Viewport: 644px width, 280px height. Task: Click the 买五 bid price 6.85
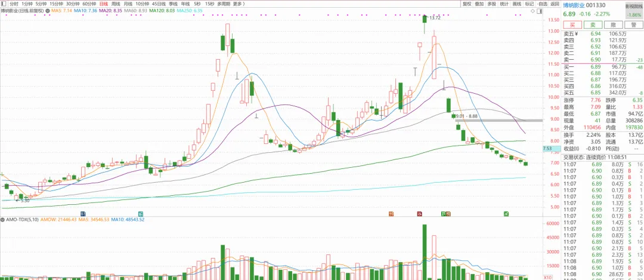tap(596, 93)
